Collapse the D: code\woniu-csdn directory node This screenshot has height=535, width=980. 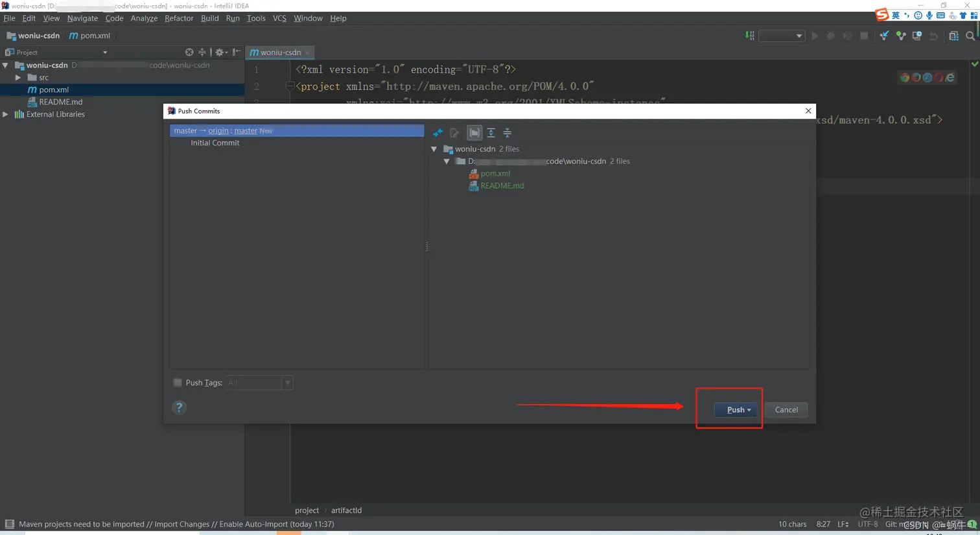coord(447,161)
